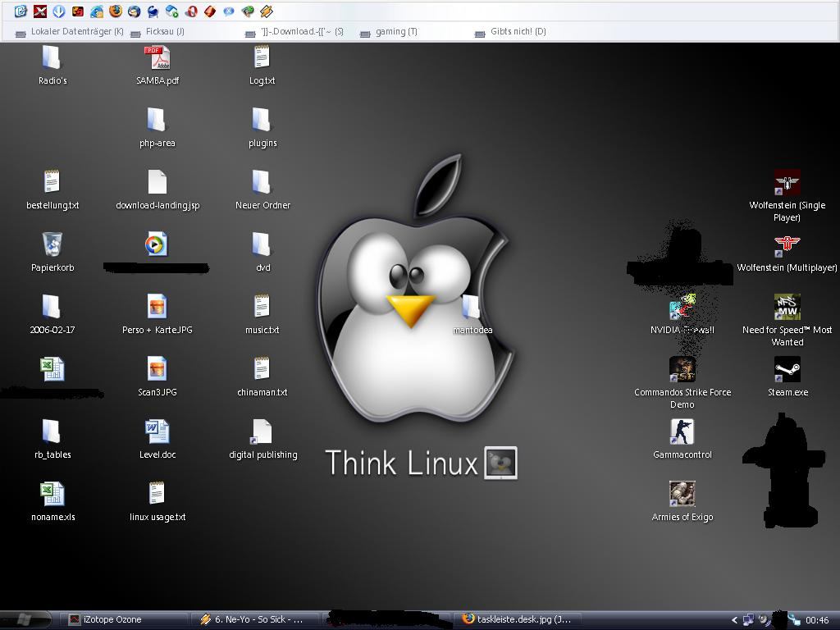The image size is (840, 630).
Task: Open the Gibts nich! (D) drive link
Action: click(510, 32)
